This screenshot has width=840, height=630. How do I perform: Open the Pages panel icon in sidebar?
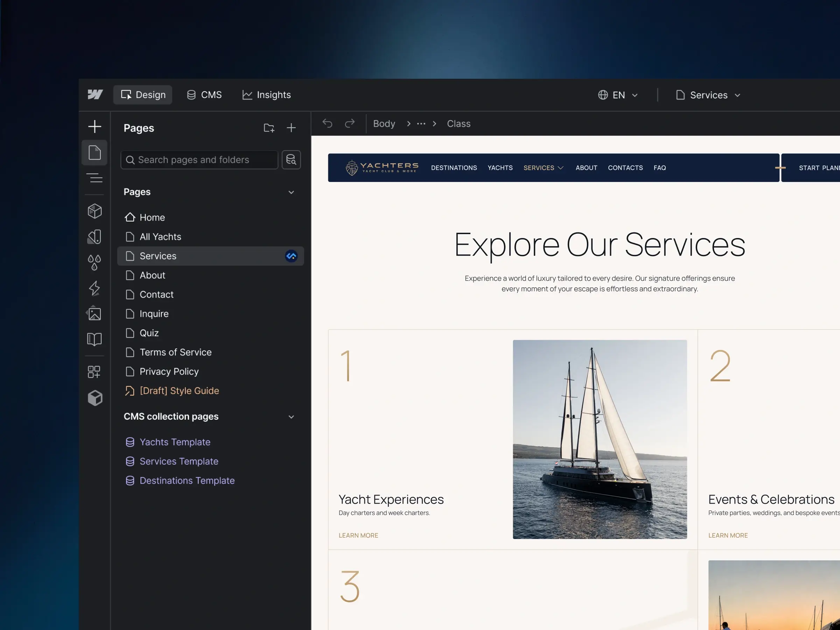click(94, 152)
